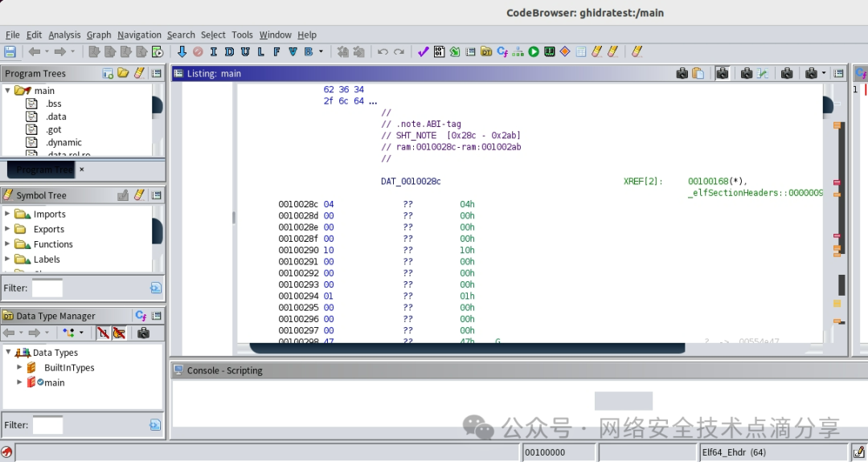Open the Search menu
Viewport: 868px width, 462px height.
coord(181,35)
